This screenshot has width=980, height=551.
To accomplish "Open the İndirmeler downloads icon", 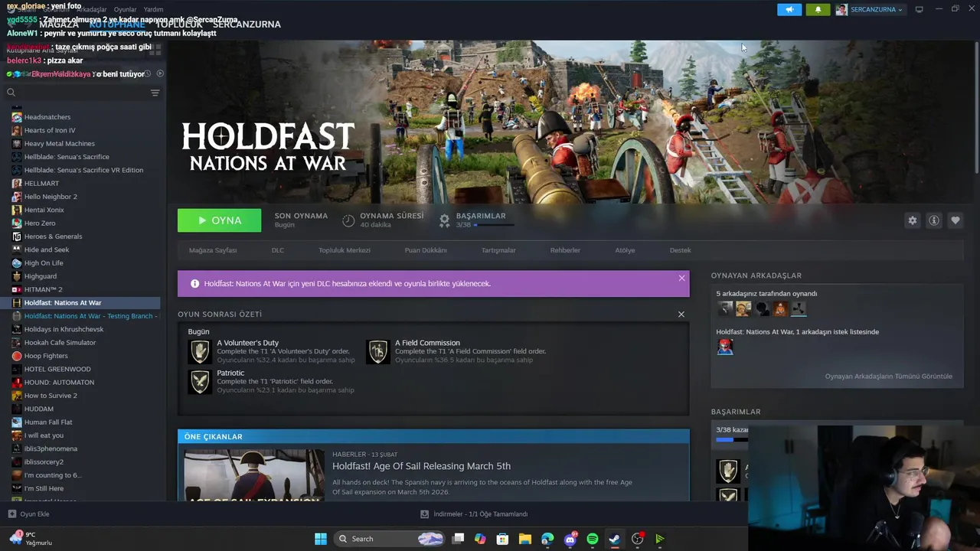I will point(424,514).
